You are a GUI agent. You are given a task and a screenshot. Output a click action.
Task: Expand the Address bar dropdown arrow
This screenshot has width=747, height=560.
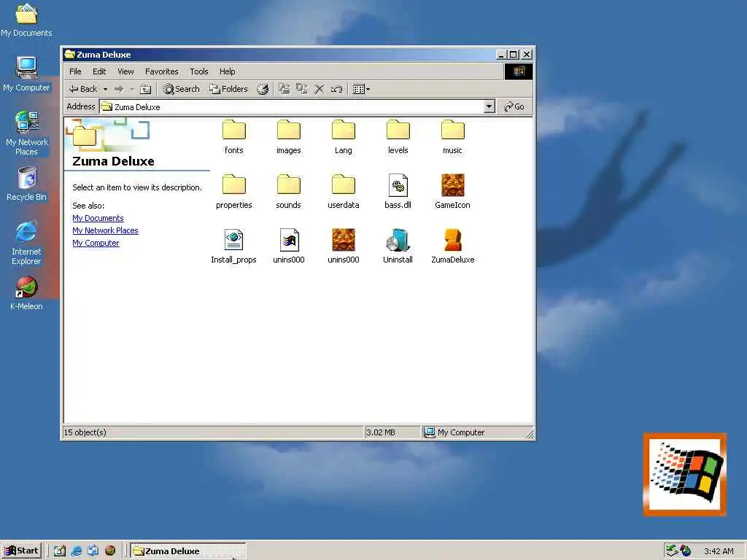coord(489,106)
